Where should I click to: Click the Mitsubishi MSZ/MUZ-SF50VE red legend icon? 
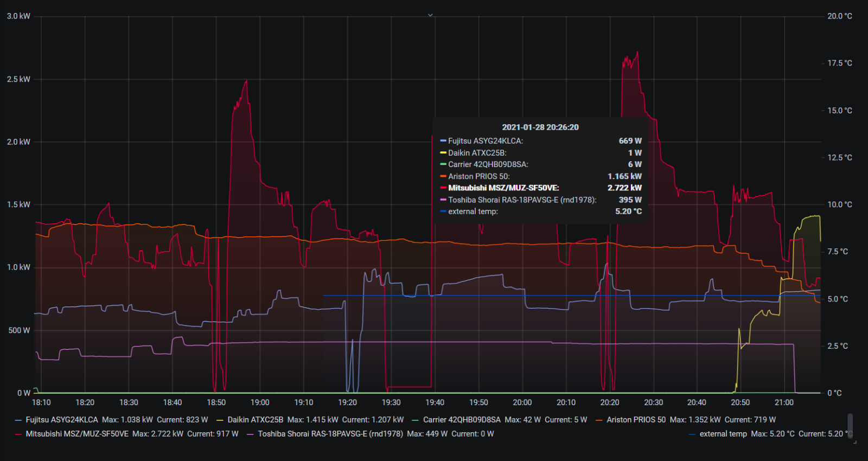pyautogui.click(x=18, y=434)
